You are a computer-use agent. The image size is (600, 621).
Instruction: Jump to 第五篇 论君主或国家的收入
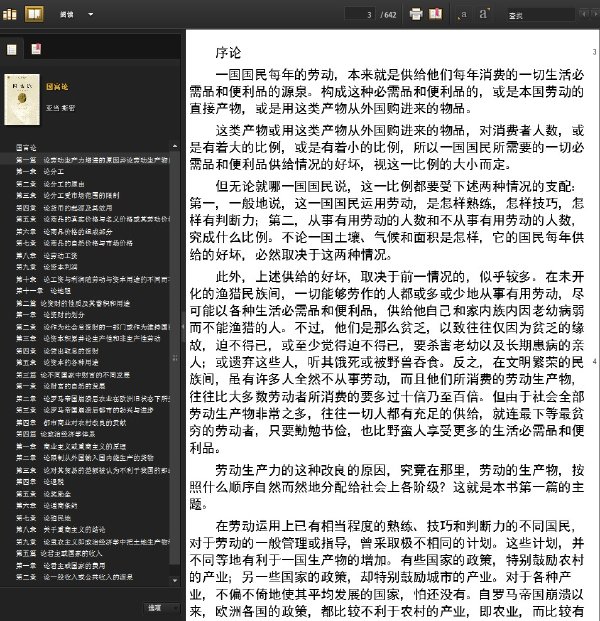[x=59, y=553]
